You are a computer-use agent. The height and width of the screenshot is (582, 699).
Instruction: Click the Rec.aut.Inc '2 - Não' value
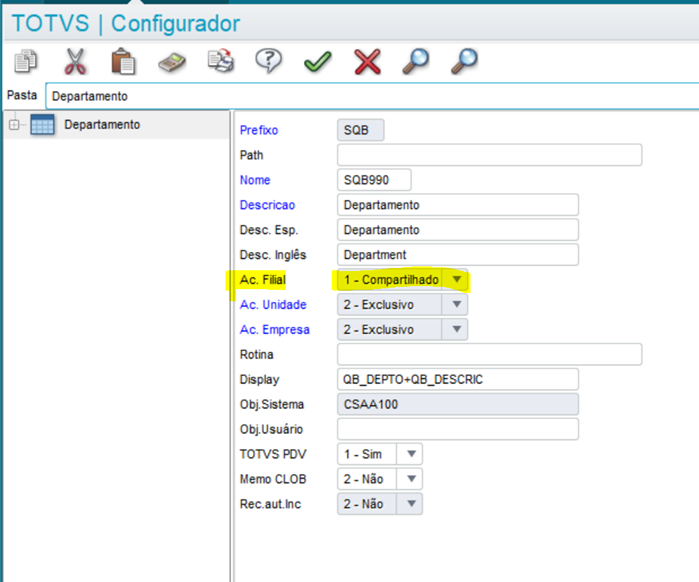pos(363,504)
